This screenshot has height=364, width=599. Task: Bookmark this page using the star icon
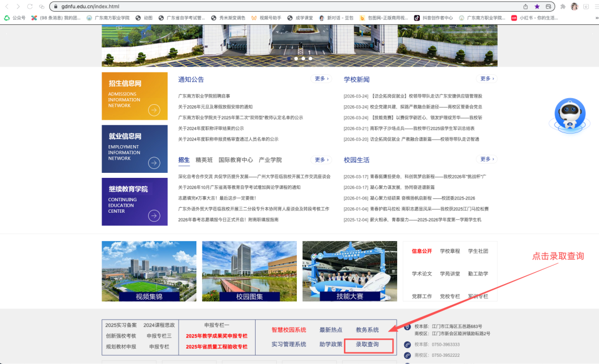click(537, 6)
